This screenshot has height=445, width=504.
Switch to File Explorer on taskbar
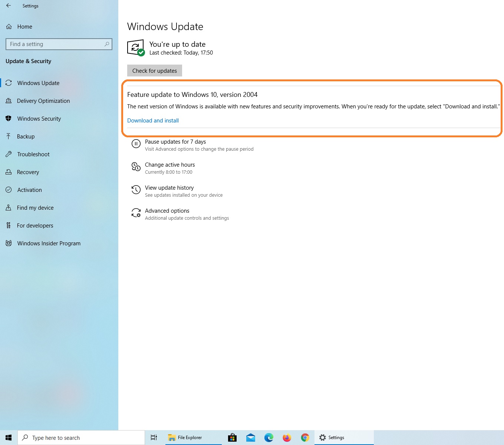(x=194, y=438)
